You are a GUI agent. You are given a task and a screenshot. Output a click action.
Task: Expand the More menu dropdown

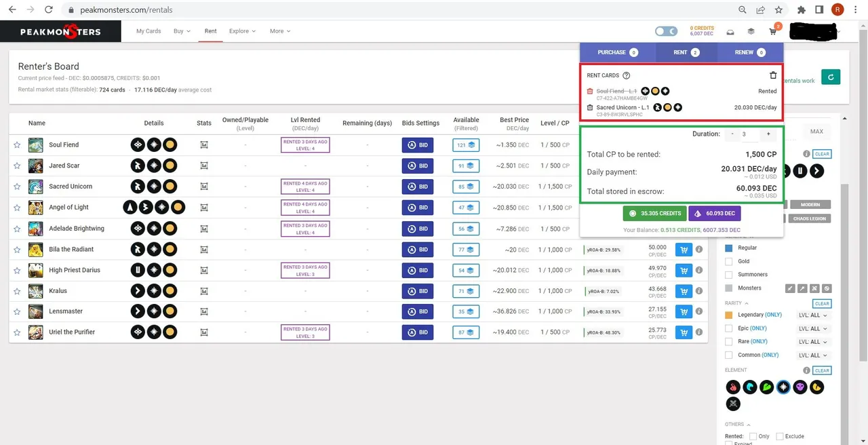coord(279,31)
